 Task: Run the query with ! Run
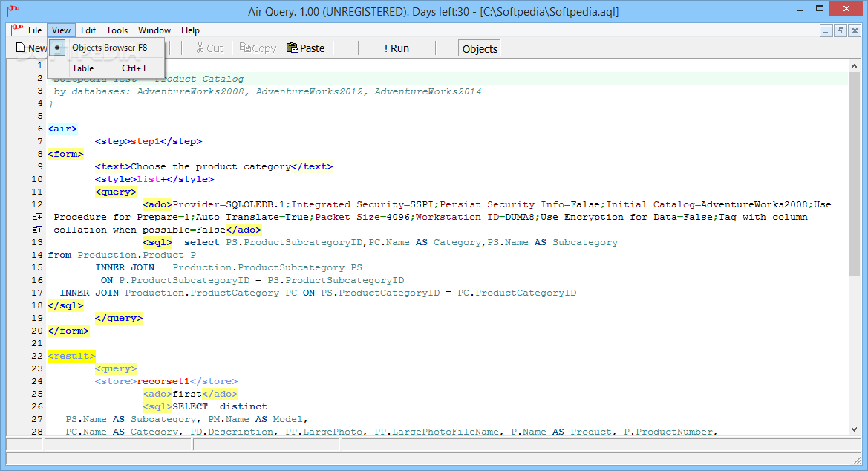tap(397, 48)
